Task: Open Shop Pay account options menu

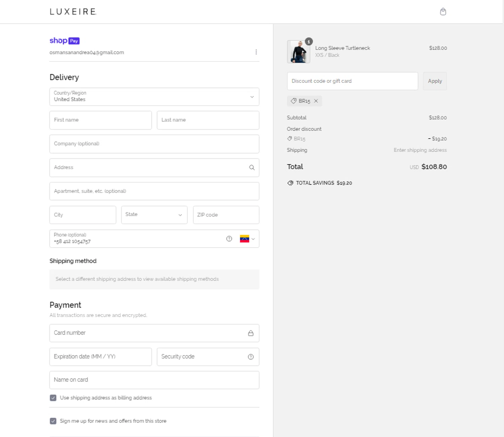Action: point(256,52)
